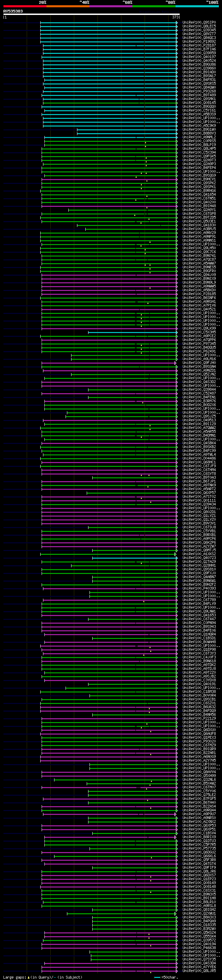Screen dimensions: 222x980
Task: Select label UniRef100_Q6AUF8
Action: (199, 734)
